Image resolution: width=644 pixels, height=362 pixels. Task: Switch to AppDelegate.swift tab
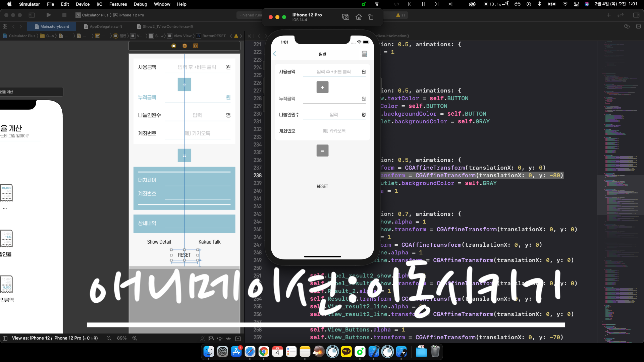pyautogui.click(x=106, y=26)
